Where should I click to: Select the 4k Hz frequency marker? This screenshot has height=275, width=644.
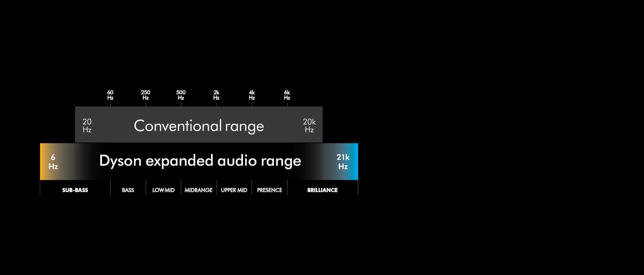click(x=252, y=95)
